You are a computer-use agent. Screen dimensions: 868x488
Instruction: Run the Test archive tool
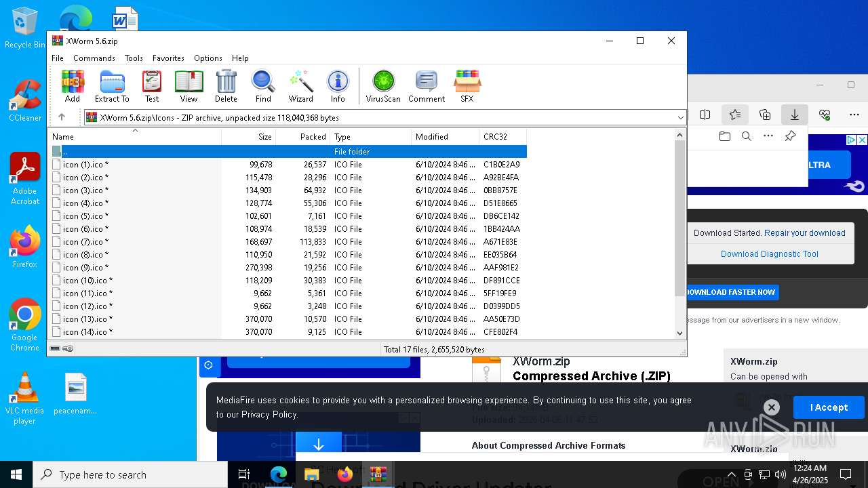[x=152, y=86]
